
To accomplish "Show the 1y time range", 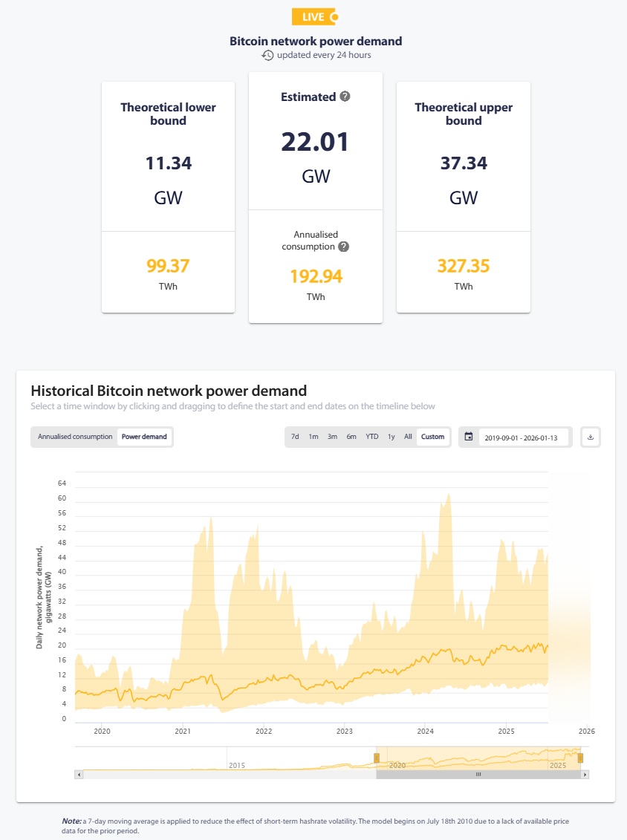I will click(x=392, y=437).
